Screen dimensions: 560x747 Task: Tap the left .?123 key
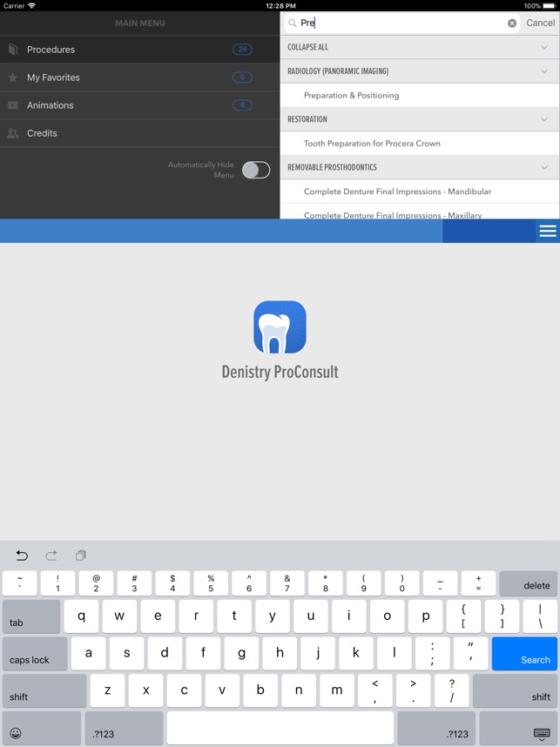124,728
